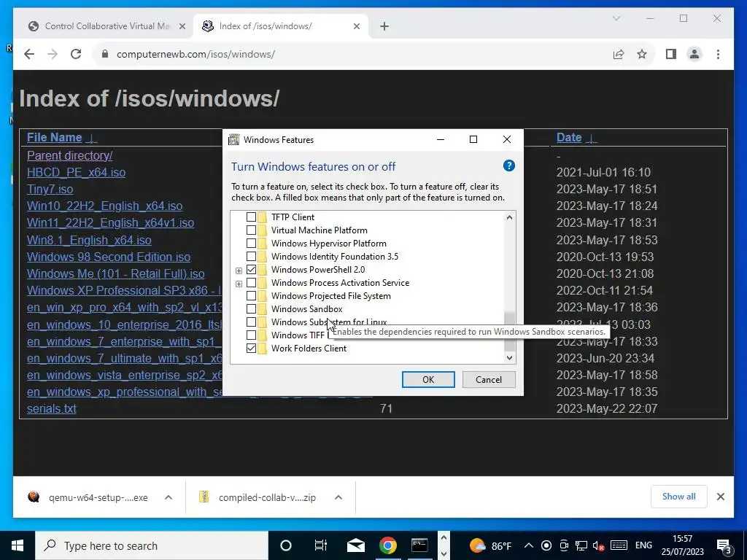
Task: Click the features list scroll down arrow
Action: [x=509, y=357]
